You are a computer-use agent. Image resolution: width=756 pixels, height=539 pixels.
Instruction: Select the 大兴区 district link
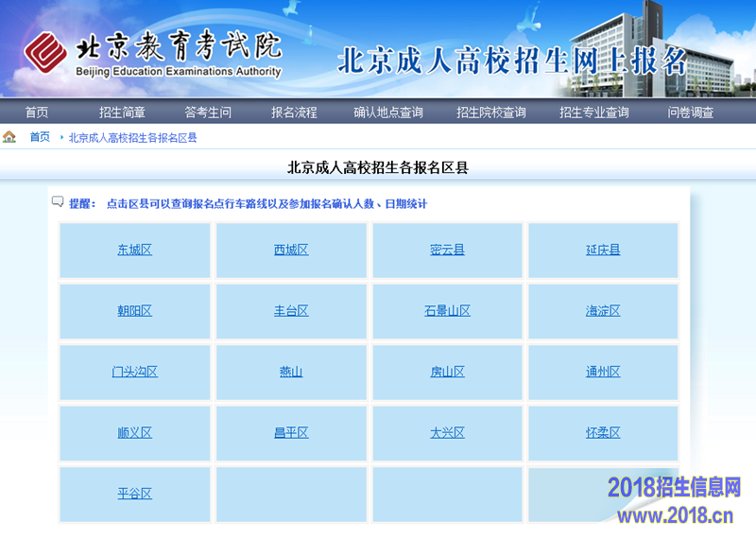click(x=447, y=433)
